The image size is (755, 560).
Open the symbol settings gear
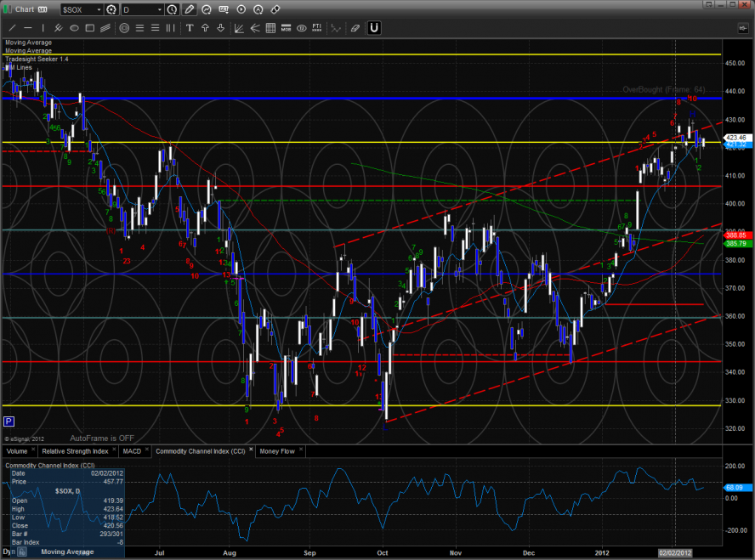111,9
